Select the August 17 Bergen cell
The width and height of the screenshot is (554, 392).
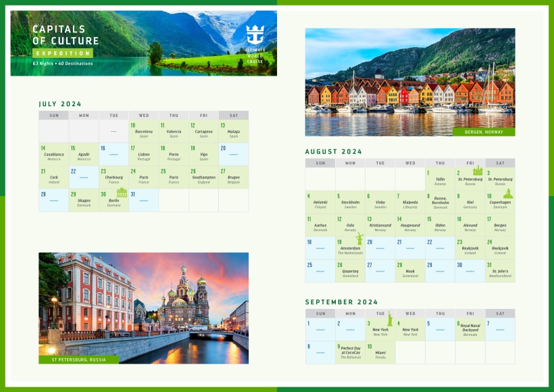[x=501, y=225]
